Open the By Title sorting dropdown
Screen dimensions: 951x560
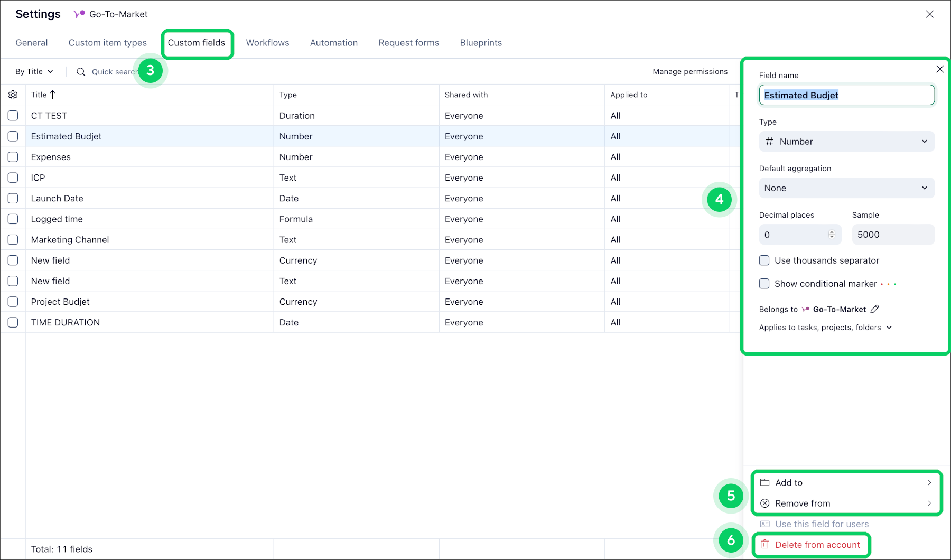click(x=34, y=71)
